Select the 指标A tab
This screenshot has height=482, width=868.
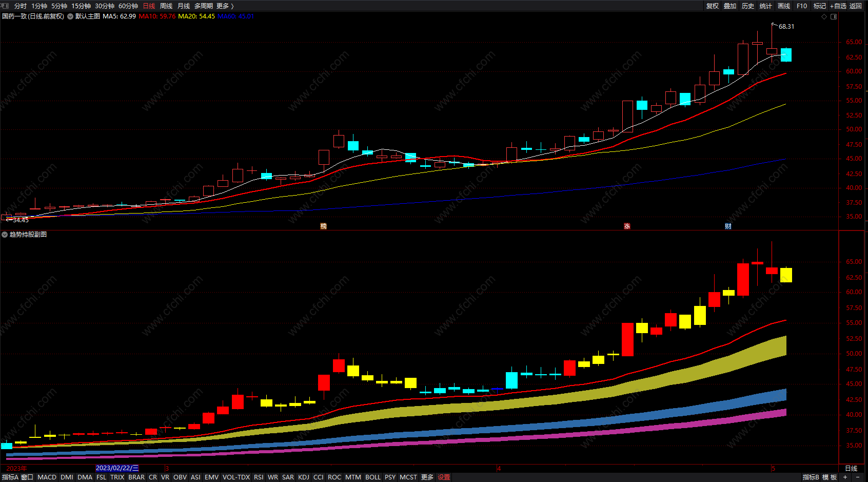9,477
